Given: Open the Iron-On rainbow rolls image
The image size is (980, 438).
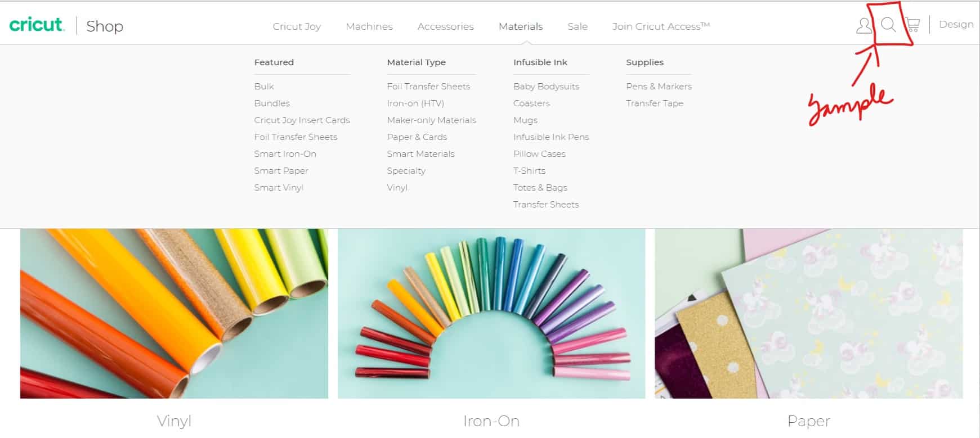Looking at the screenshot, I should (x=491, y=313).
